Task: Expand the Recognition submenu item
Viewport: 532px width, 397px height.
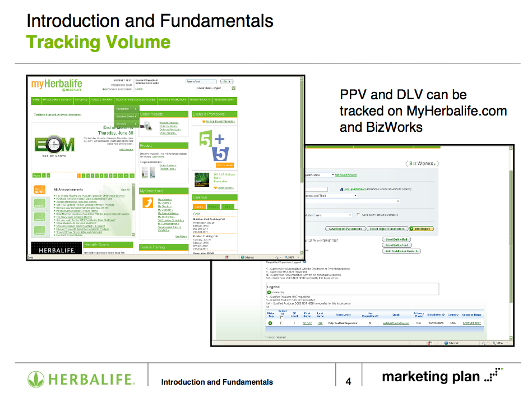Action: point(126,109)
